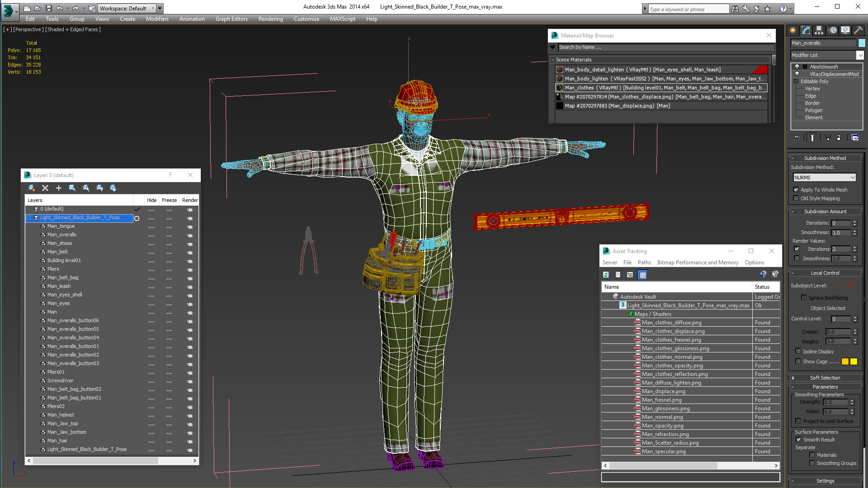Select the Man_clothes VRayMtl material row
This screenshot has height=488, width=868.
click(x=661, y=88)
